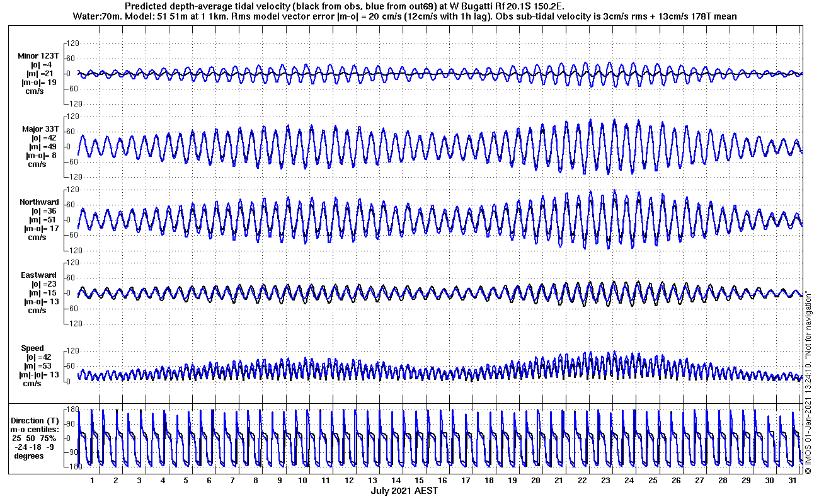Click '|m| =51' in the Northward panel
The height and width of the screenshot is (504, 819).
(x=43, y=220)
